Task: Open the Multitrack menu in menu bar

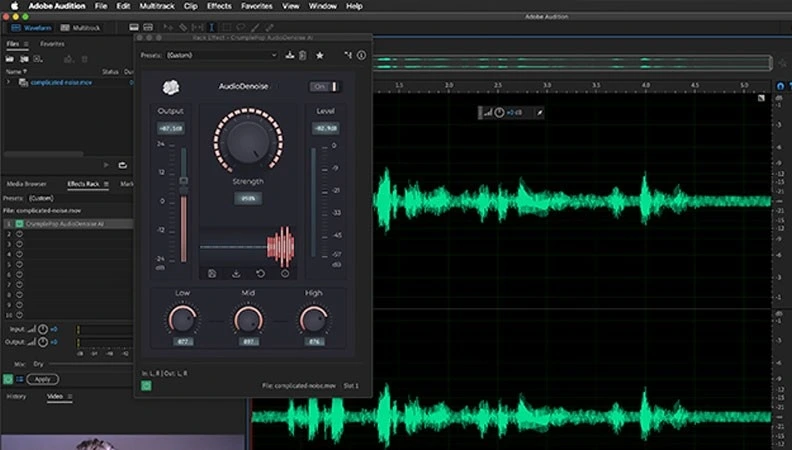Action: pyautogui.click(x=157, y=6)
